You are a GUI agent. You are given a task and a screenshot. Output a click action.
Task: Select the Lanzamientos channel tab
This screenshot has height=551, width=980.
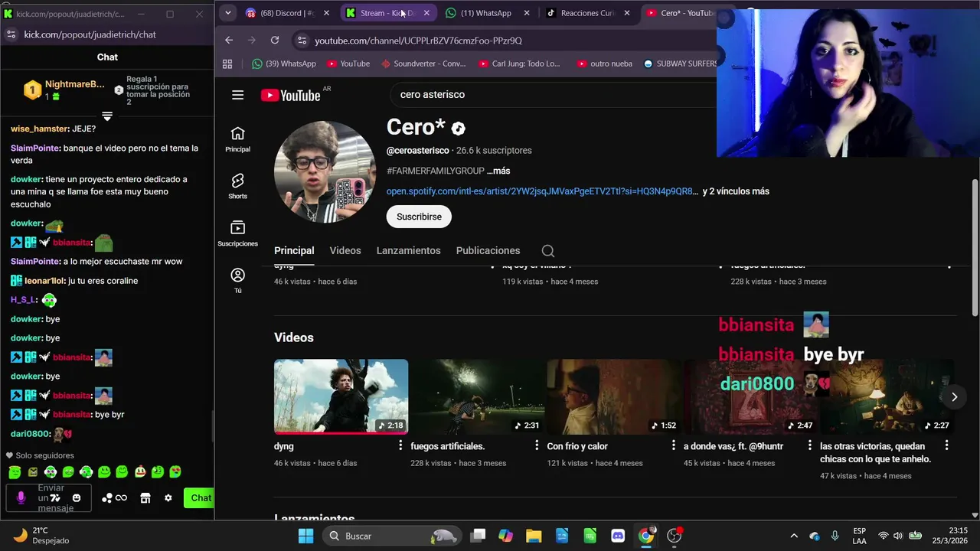pos(408,250)
